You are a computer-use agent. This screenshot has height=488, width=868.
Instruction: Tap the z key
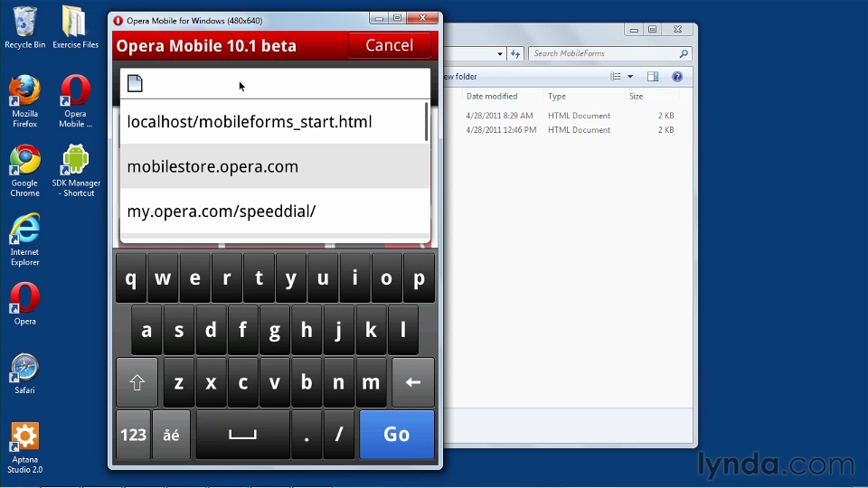pyautogui.click(x=179, y=382)
